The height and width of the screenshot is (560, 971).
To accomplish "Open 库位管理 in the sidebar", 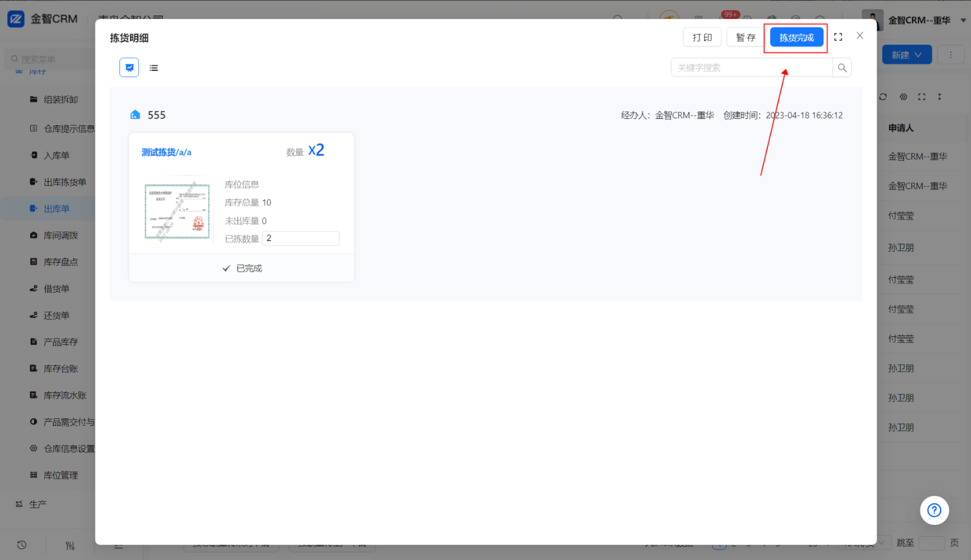I will (x=61, y=475).
